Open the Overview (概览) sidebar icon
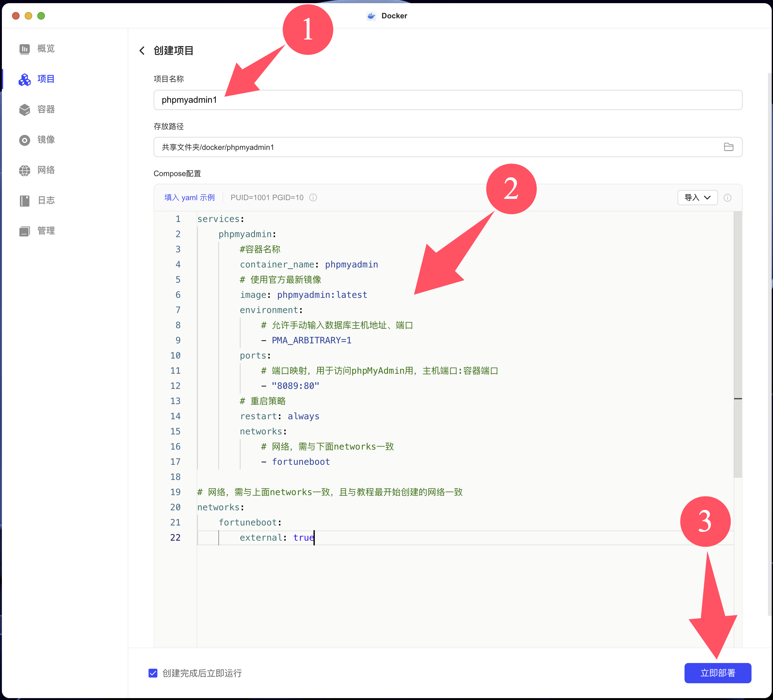 (25, 49)
